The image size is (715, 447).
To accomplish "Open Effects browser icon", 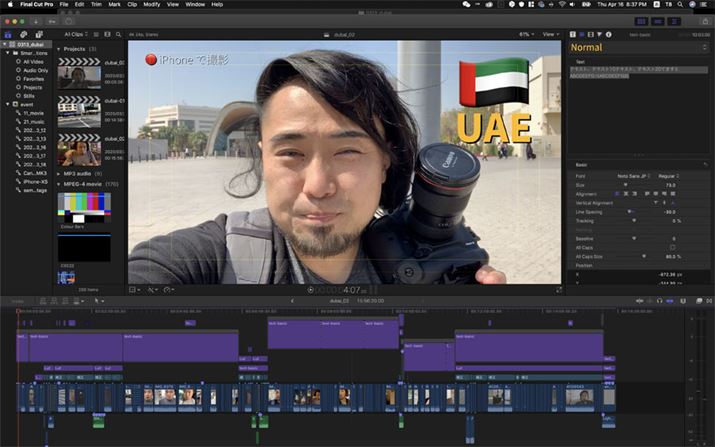I will 699,301.
